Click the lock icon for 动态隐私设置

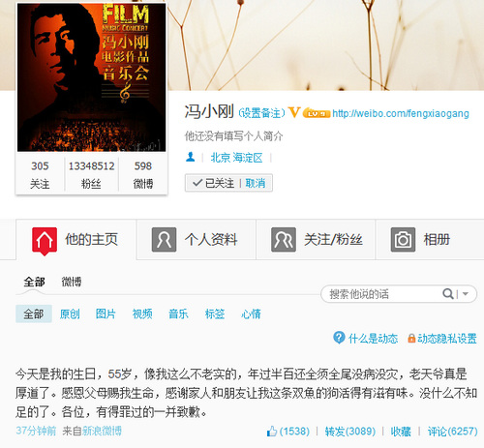(411, 339)
